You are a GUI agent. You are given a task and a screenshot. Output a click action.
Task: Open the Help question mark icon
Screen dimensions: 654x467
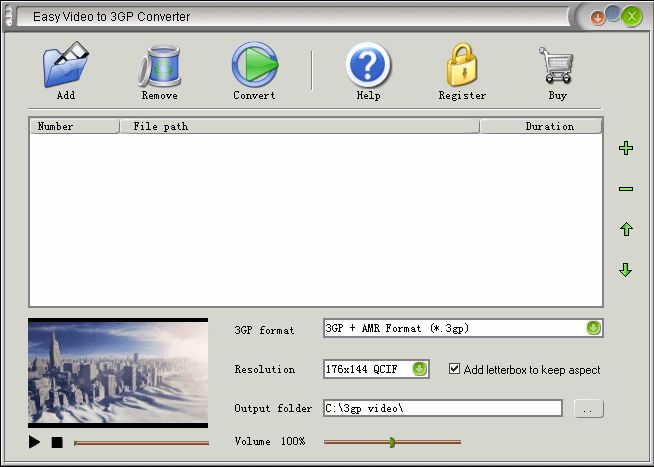(368, 66)
